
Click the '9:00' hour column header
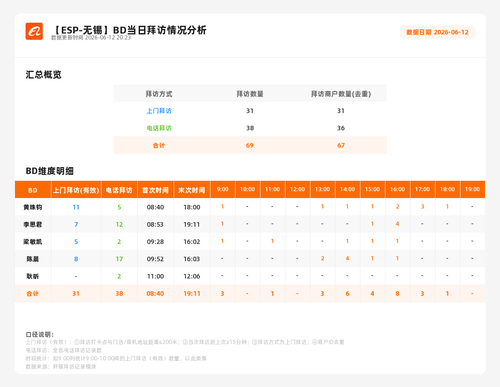(223, 189)
